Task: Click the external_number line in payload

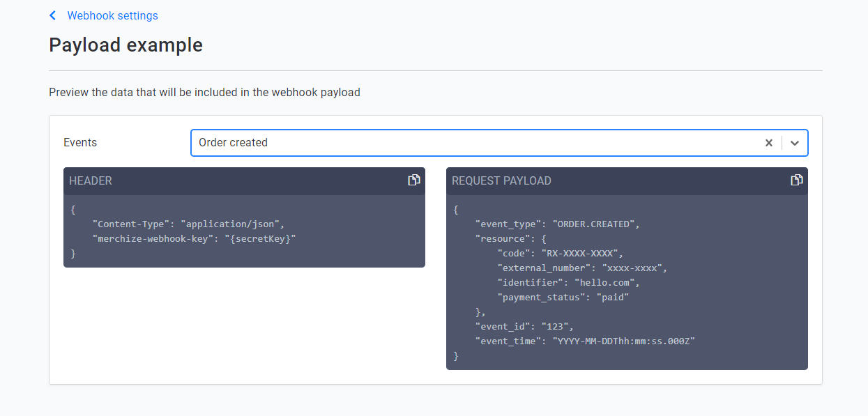Action: (583, 268)
